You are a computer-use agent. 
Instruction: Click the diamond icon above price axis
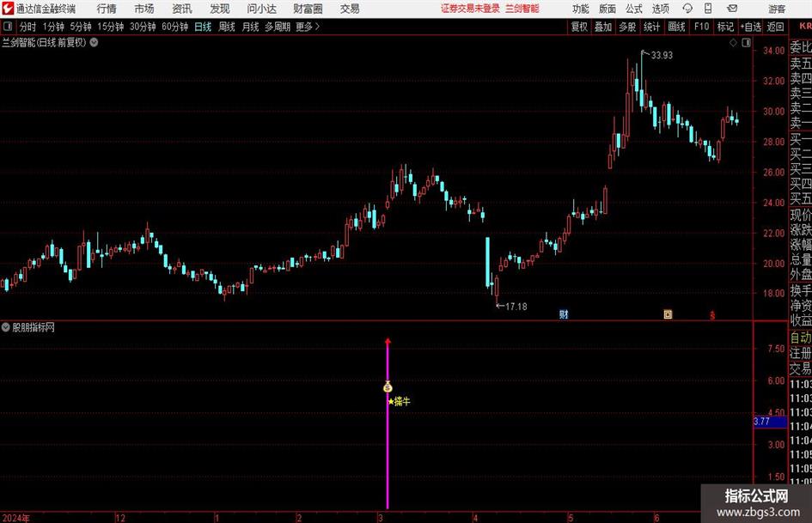733,43
